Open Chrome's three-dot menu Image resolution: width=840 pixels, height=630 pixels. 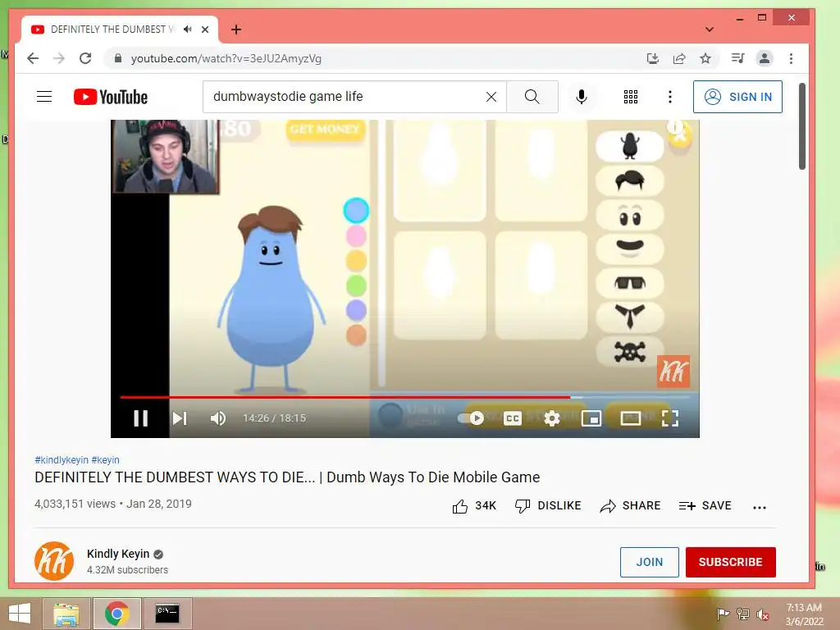[792, 58]
